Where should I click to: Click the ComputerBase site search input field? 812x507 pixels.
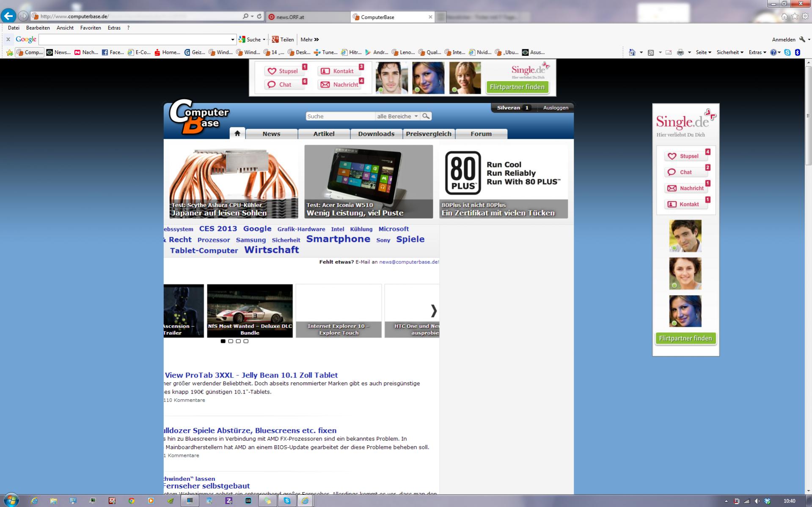(340, 116)
